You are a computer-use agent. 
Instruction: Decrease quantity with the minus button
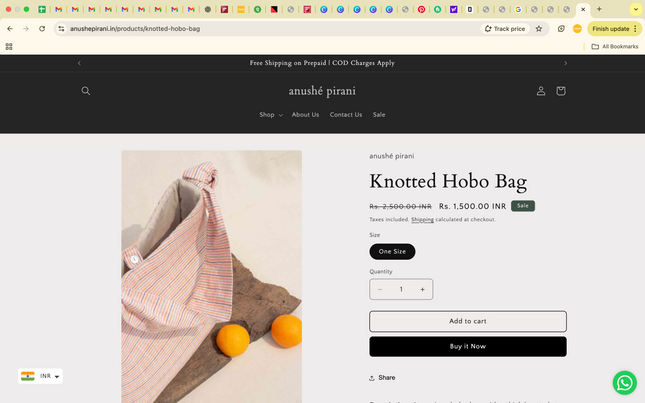coord(380,290)
